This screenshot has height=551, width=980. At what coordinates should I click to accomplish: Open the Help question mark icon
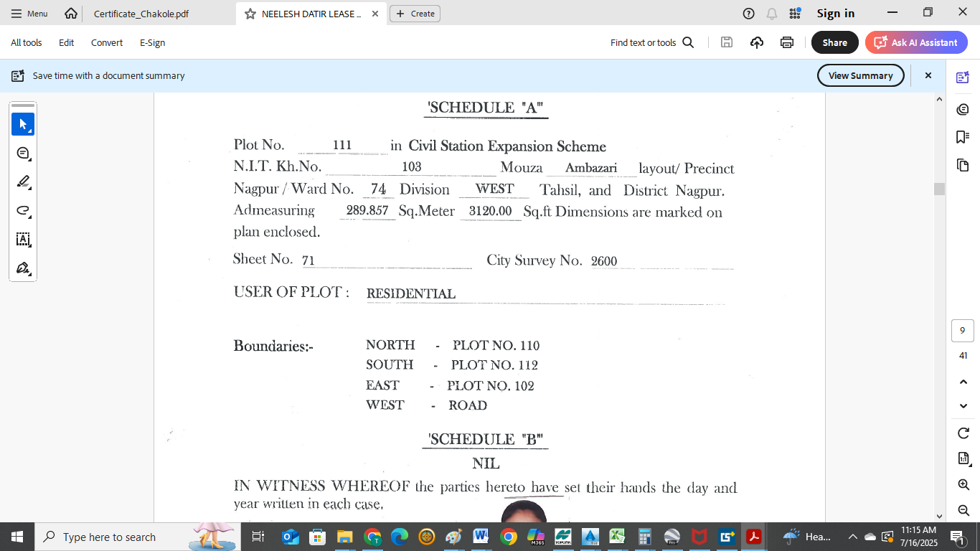pyautogui.click(x=749, y=14)
